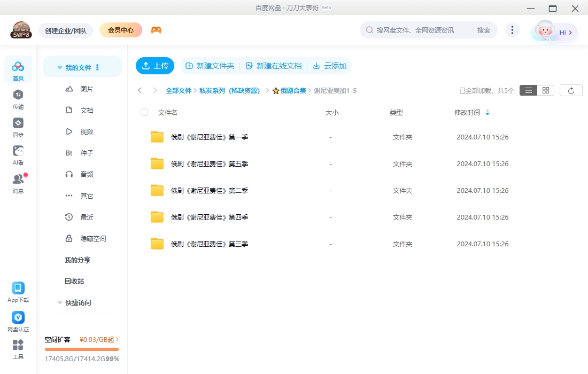Click the blue 上传 button
Viewport: 588px width, 374px height.
click(155, 66)
